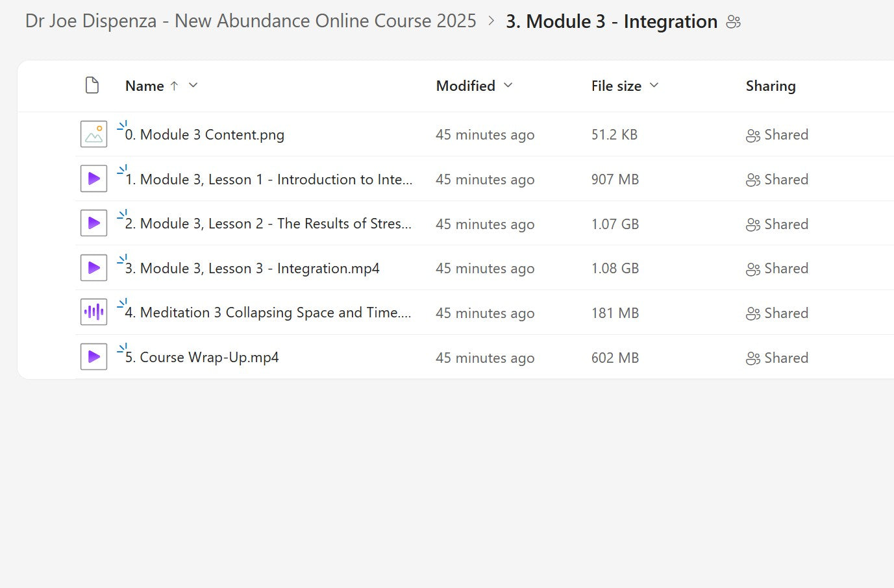Screen dimensions: 894x588
Task: Open the File size column dropdown
Action: [654, 86]
